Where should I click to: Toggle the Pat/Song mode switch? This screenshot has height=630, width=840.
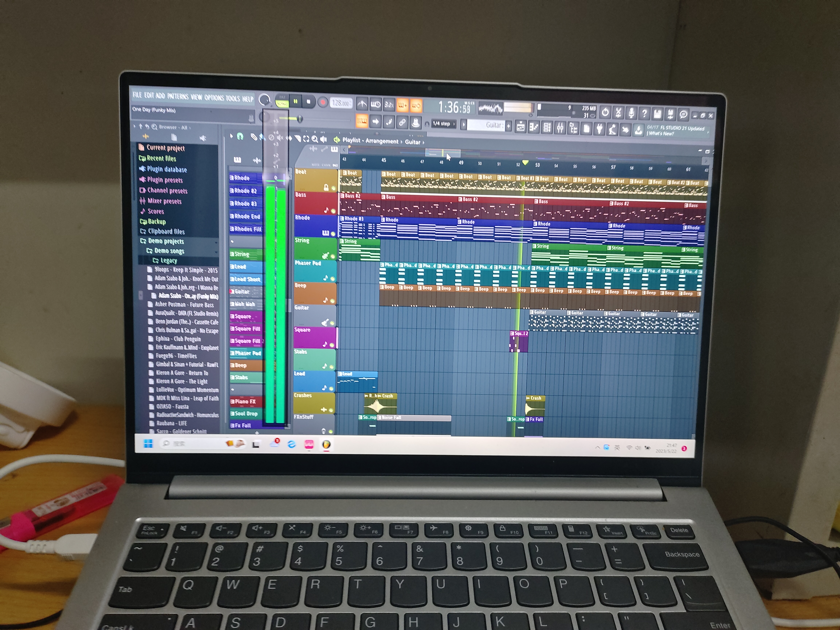[282, 101]
